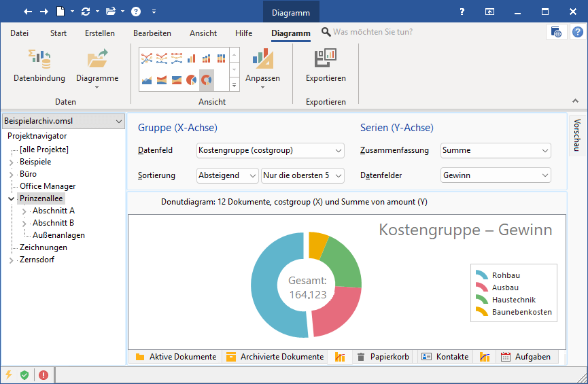This screenshot has height=384, width=588.
Task: Select Office Manager in project tree
Action: click(48, 186)
